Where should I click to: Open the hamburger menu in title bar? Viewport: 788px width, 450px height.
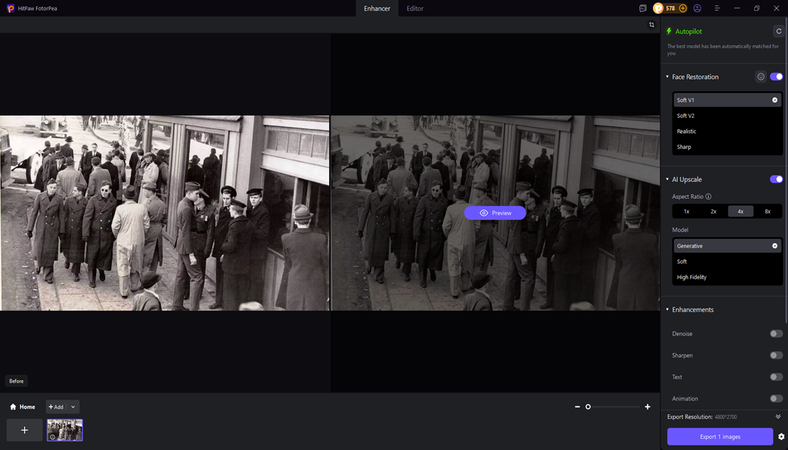[717, 8]
